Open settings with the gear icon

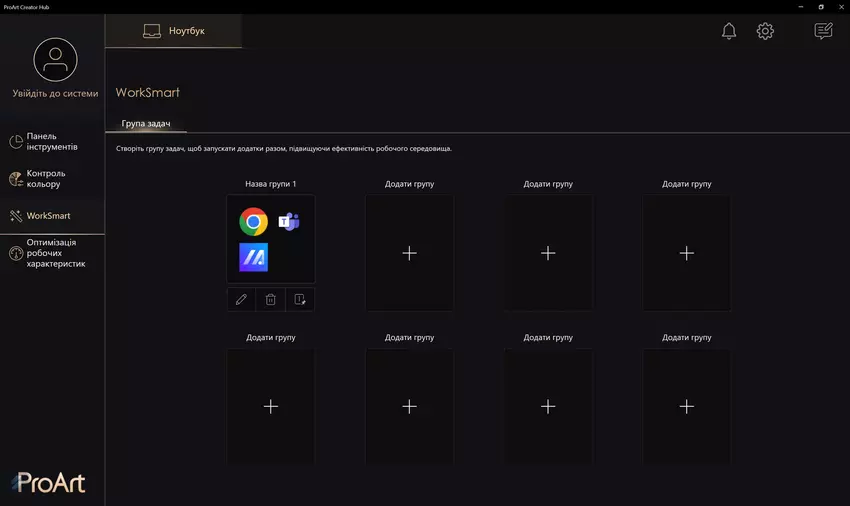765,31
